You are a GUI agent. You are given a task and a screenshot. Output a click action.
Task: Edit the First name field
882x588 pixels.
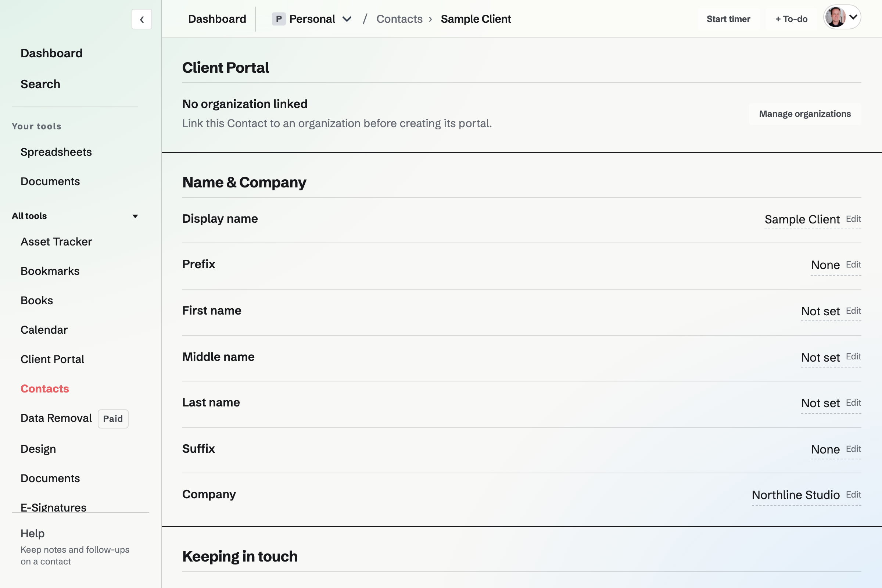click(x=853, y=311)
